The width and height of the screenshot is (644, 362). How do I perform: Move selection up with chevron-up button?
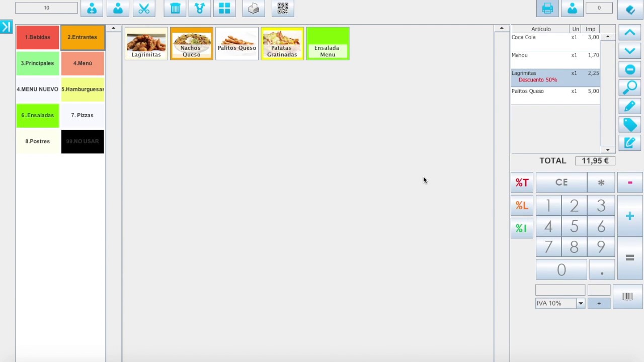pyautogui.click(x=630, y=33)
